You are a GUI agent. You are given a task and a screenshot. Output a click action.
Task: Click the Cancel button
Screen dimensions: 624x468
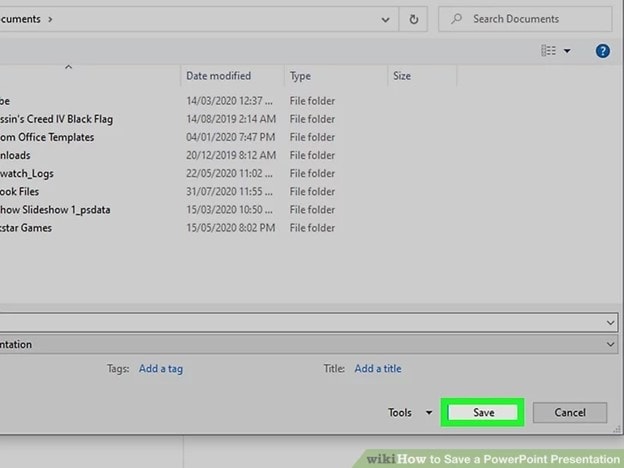point(570,413)
